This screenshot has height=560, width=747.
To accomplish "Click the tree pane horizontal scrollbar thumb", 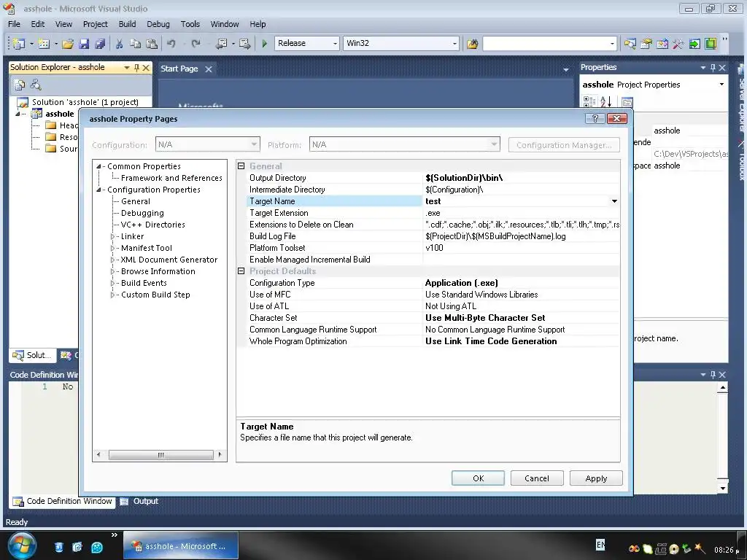I will (161, 455).
